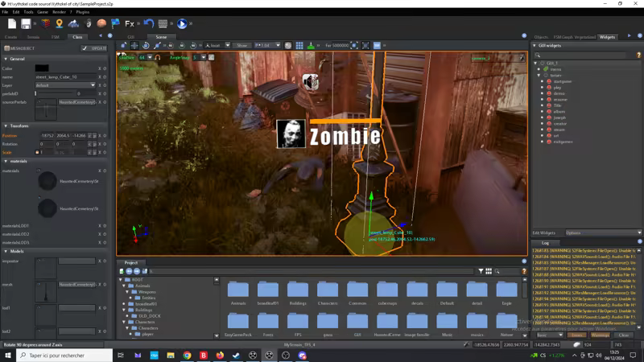Click the Show button in scene toolbar
The width and height of the screenshot is (644, 362).
click(242, 46)
